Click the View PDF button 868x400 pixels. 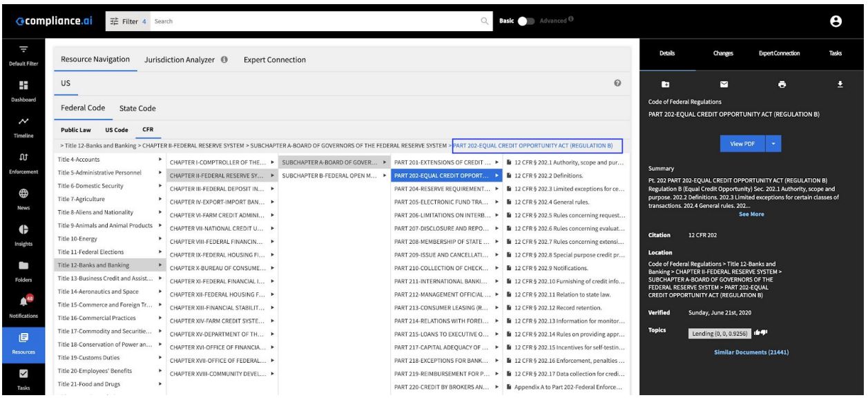tap(743, 144)
